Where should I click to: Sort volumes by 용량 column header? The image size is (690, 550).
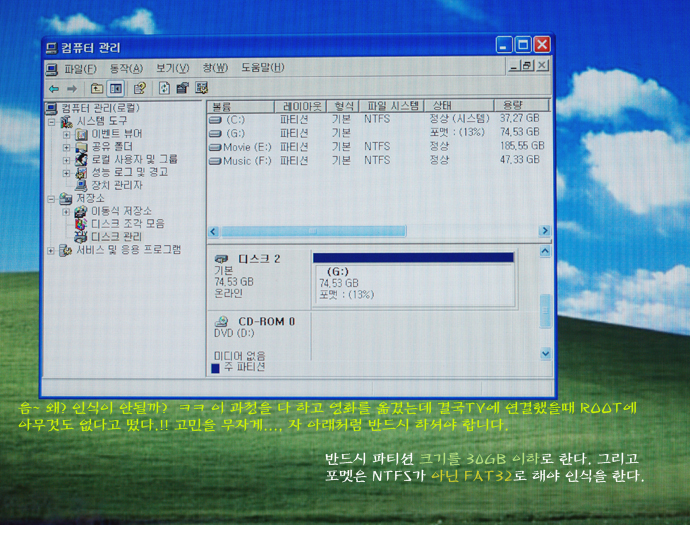[x=512, y=105]
